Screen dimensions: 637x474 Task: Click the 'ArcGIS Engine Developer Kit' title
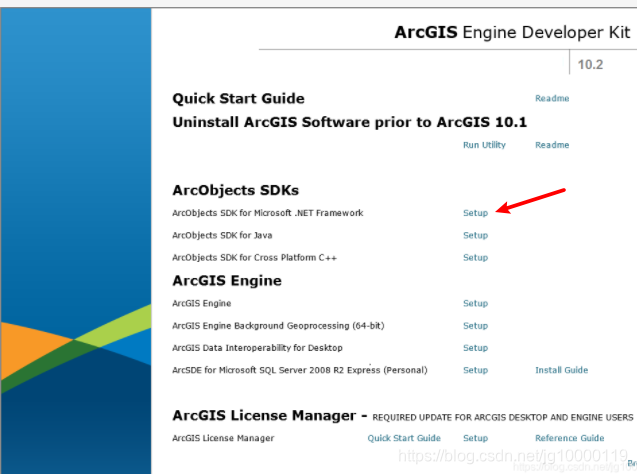[512, 32]
